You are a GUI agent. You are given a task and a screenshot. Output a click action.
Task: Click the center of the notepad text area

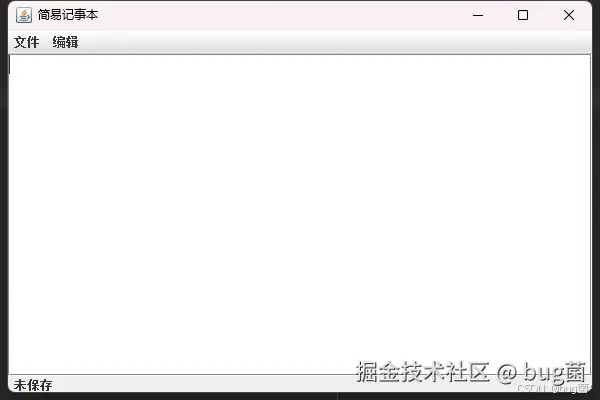coord(300,214)
